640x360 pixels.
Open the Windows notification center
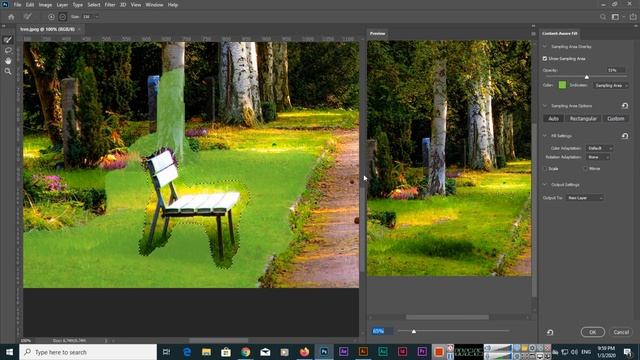pos(628,352)
